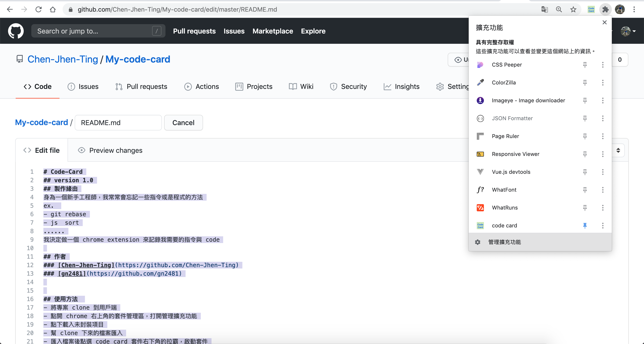Viewport: 644px width, 344px height.
Task: Bookmark this page with the star icon
Action: (x=573, y=9)
